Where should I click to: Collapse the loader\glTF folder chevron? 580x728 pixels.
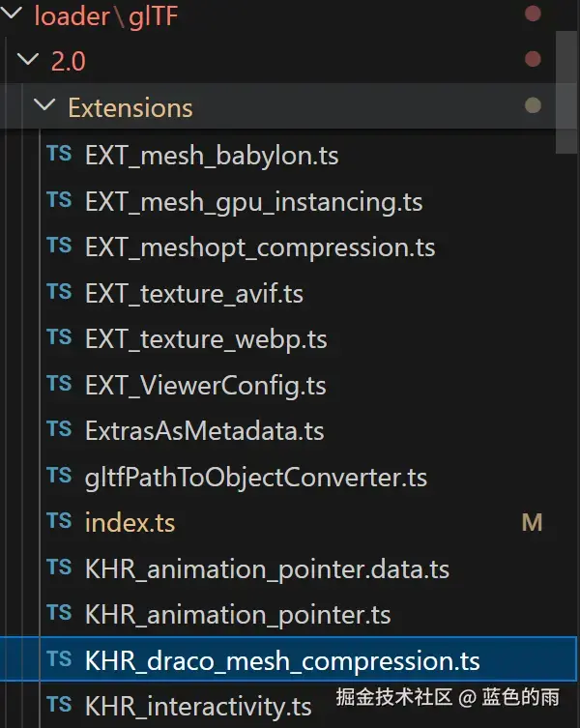11,15
